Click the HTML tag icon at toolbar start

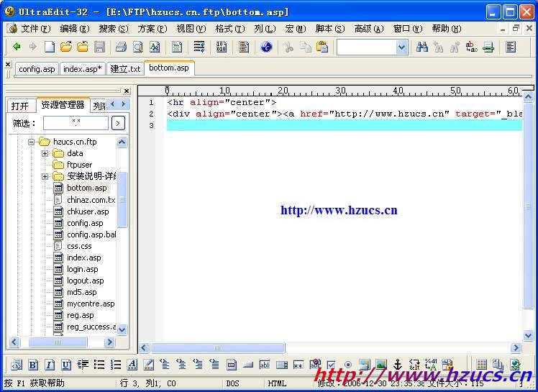16,365
